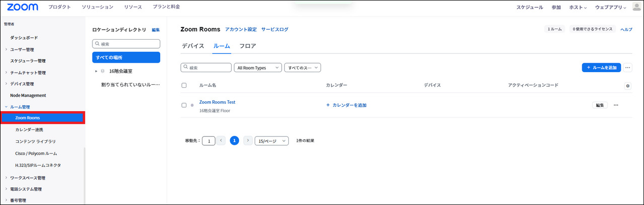Tick the select-all rooms checkbox
Viewport: 644px width, 205px height.
(184, 85)
